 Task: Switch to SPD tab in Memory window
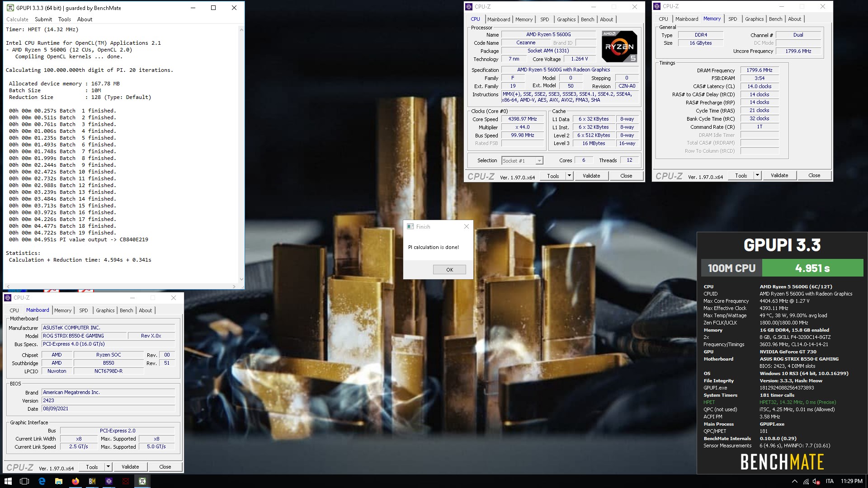point(733,19)
